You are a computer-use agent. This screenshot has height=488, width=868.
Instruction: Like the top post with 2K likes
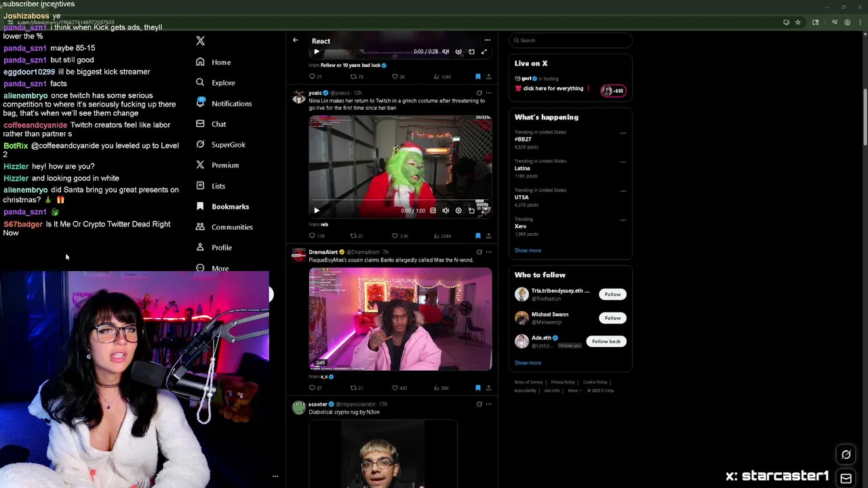[x=398, y=77]
